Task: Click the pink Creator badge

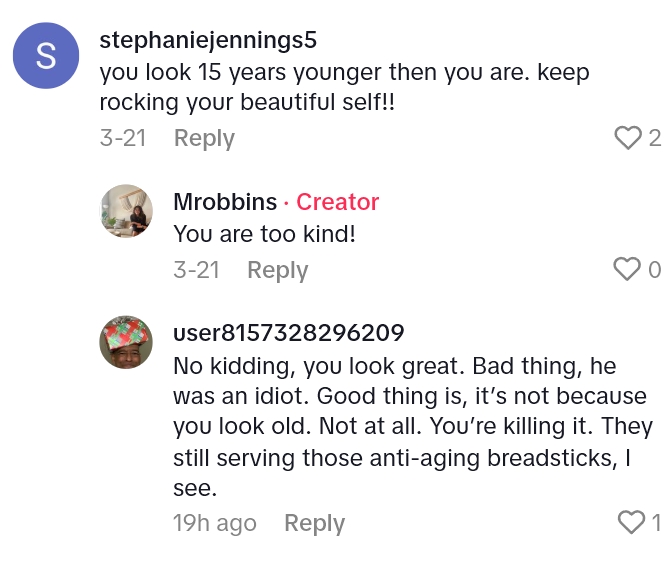Action: click(338, 202)
